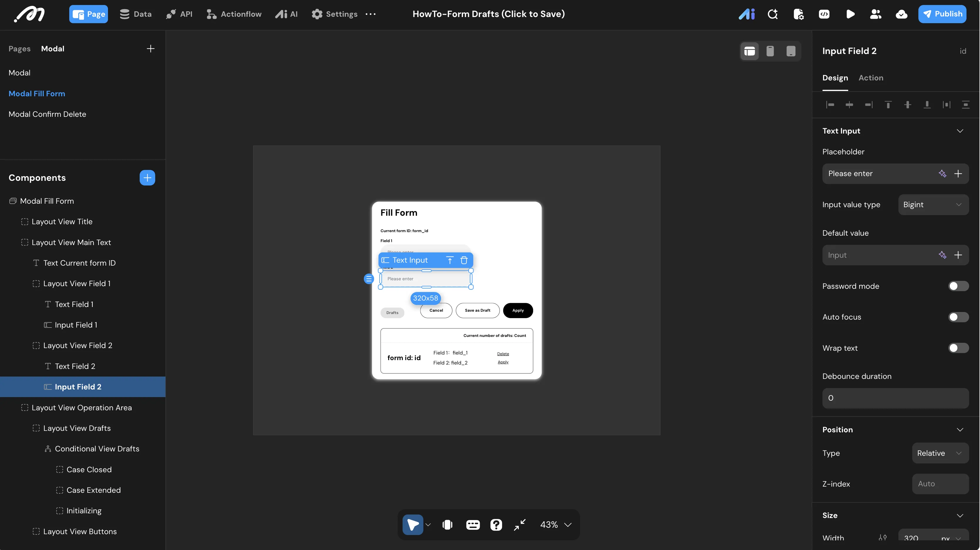Click the preview play icon
This screenshot has height=550, width=980.
850,14
